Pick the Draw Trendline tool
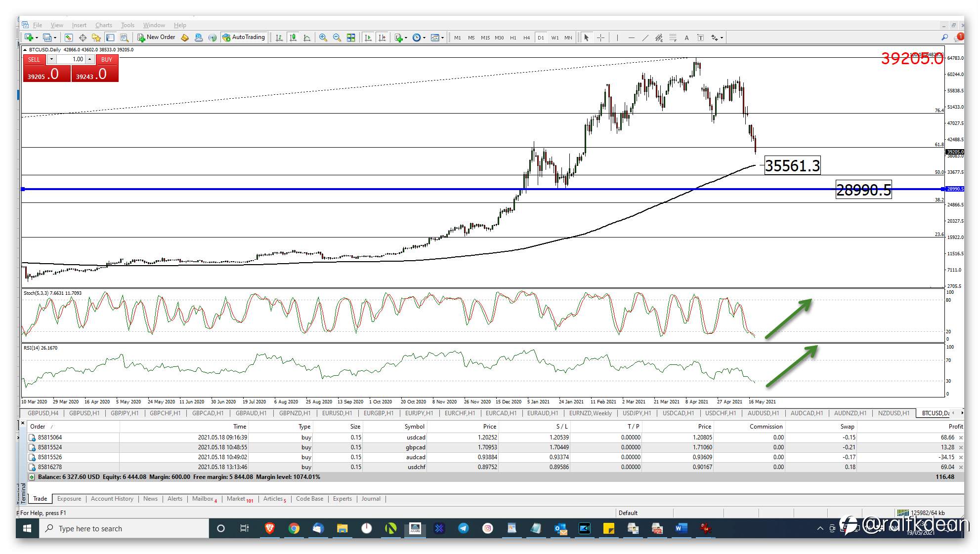Image resolution: width=980 pixels, height=554 pixels. pyautogui.click(x=645, y=38)
